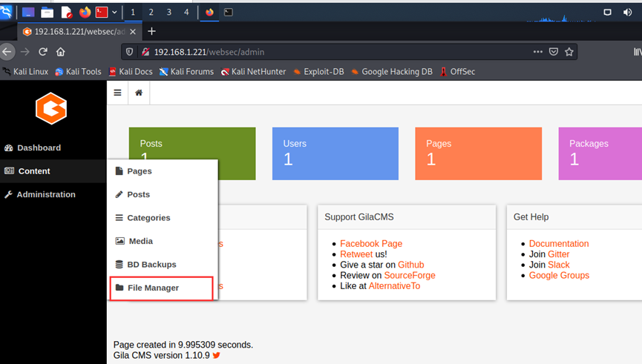The width and height of the screenshot is (642, 364).
Task: Switch to workspace 3
Action: coord(168,13)
